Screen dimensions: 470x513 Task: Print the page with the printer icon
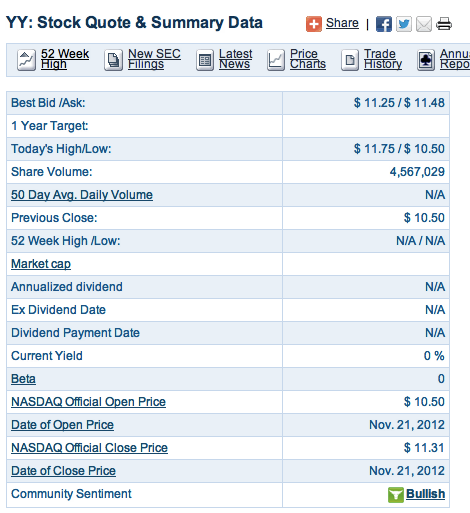pyautogui.click(x=444, y=24)
